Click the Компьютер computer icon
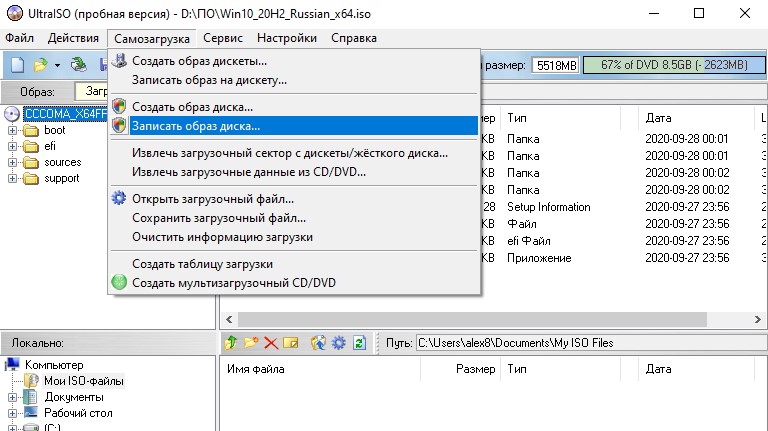The image size is (768, 431). (12, 364)
